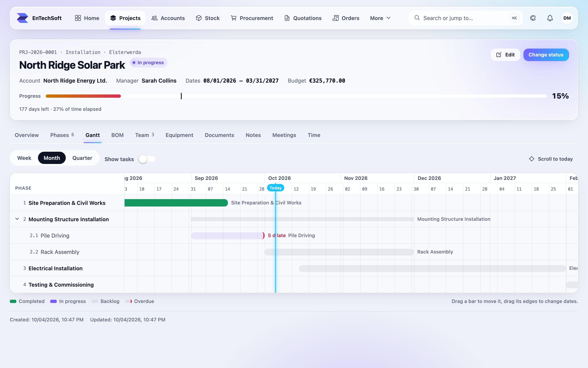Collapse the Mounting Structure Installation phase
Image resolution: width=588 pixels, height=368 pixels.
(x=17, y=219)
